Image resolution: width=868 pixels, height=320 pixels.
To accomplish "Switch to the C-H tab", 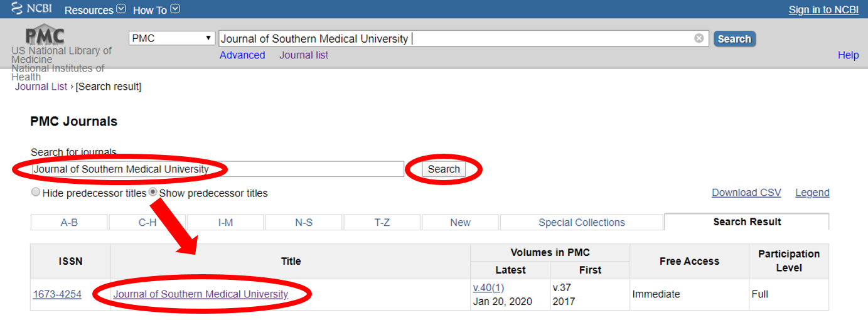I will (x=147, y=222).
